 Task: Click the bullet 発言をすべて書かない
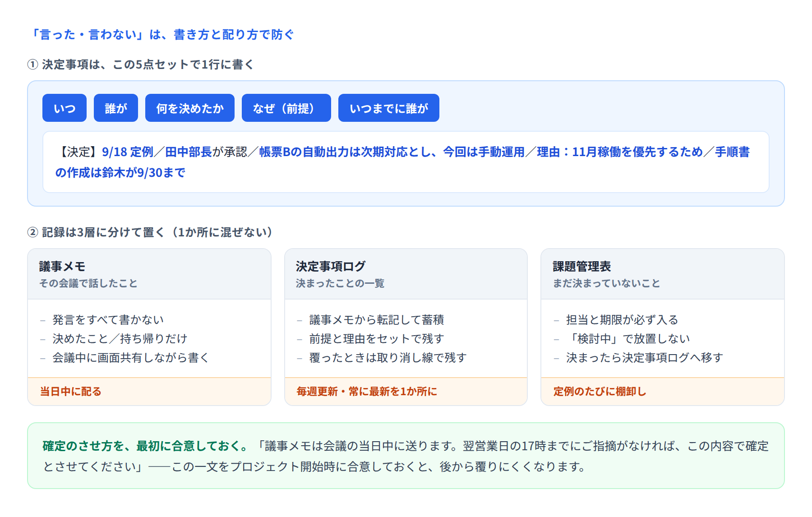[x=108, y=320]
